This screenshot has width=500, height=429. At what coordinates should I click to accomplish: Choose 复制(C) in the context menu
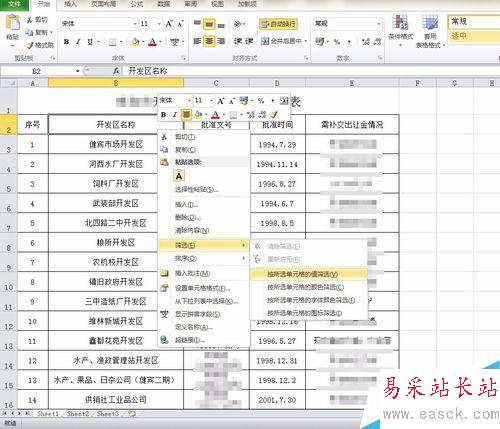[204, 150]
